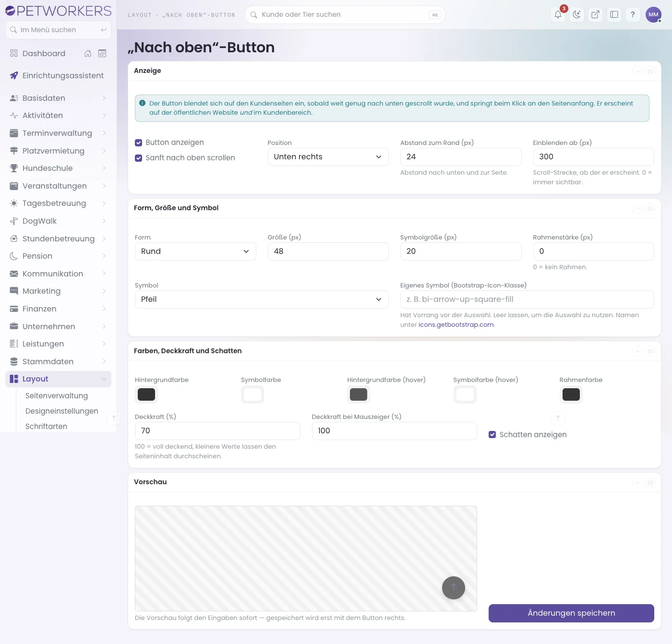
Task: Open the MM user avatar menu
Action: [653, 14]
